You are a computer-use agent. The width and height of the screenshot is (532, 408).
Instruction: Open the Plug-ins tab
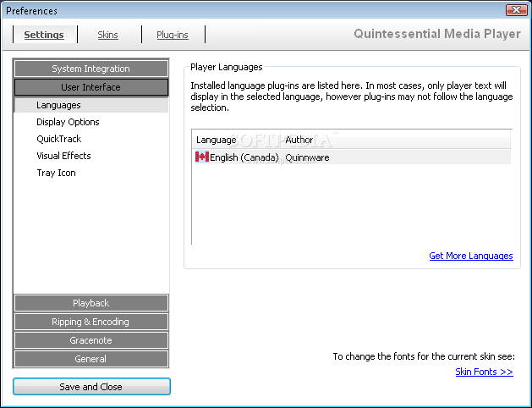(173, 35)
